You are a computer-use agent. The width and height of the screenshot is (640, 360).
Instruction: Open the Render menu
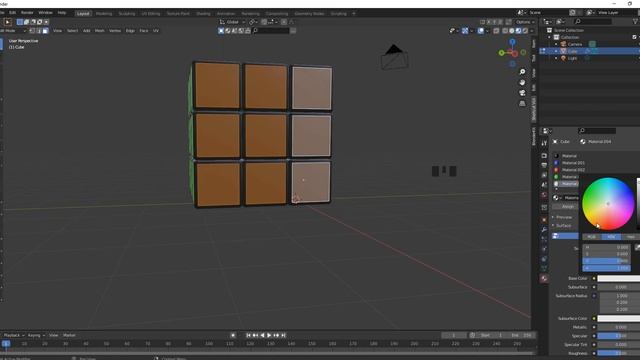click(x=27, y=13)
